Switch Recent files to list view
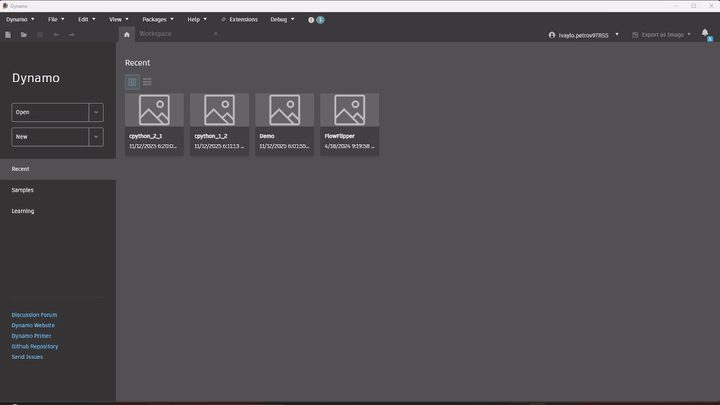Viewport: 720px width, 405px height. (x=147, y=82)
